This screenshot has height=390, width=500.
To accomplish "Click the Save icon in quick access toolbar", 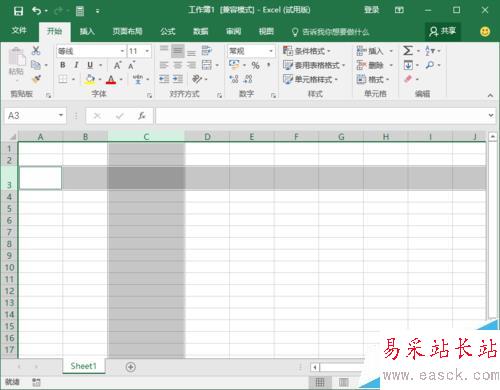I will coord(18,11).
